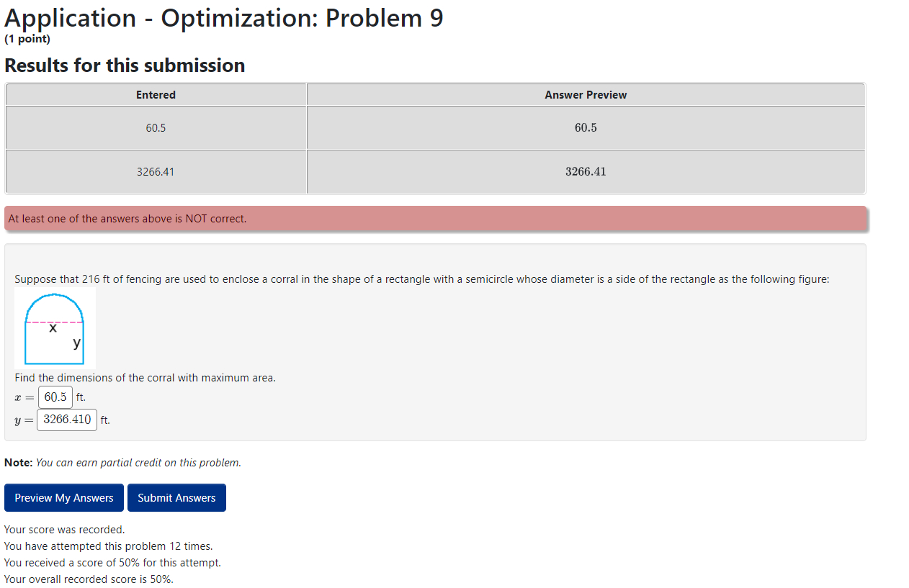Click the answer preview 60.5 cell

[585, 127]
